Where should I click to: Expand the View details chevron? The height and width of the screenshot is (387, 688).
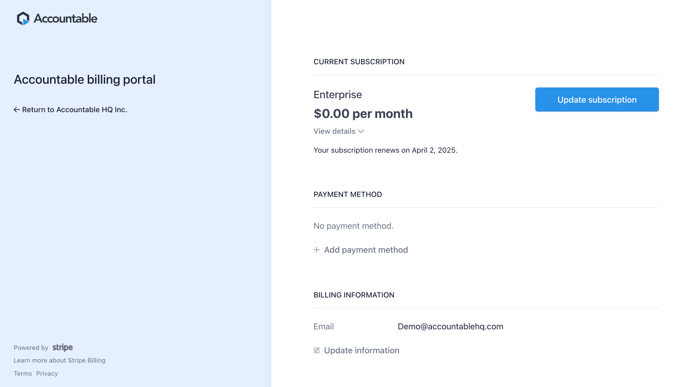(x=361, y=131)
